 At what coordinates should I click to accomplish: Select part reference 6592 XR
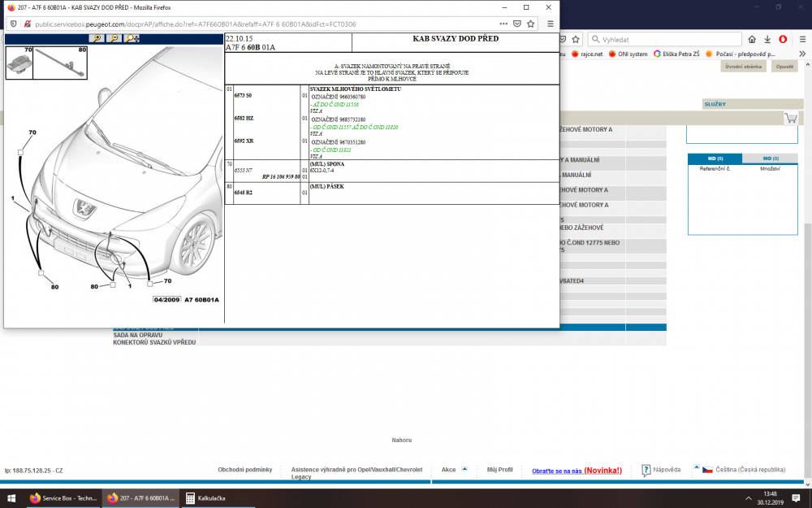pyautogui.click(x=244, y=141)
